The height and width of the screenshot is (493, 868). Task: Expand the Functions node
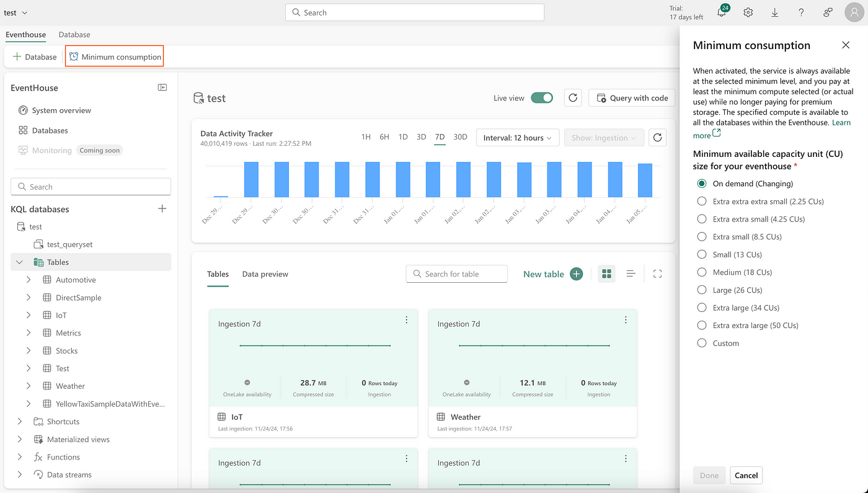click(19, 457)
